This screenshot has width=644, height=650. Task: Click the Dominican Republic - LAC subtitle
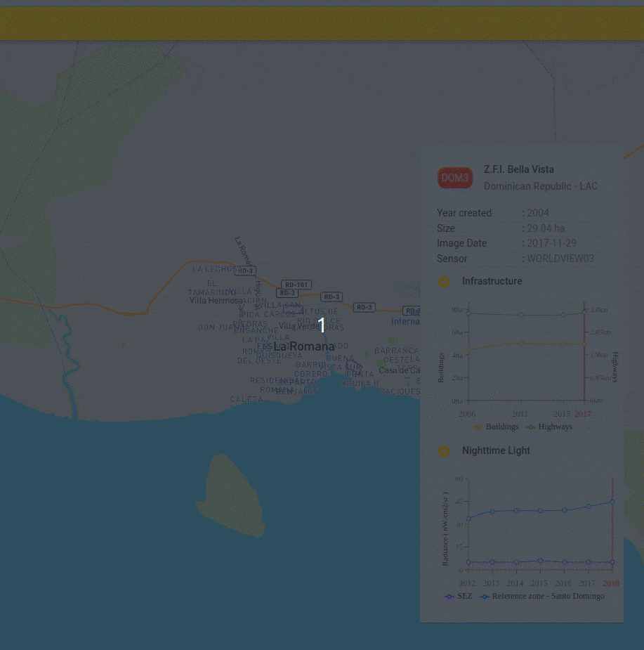tap(540, 186)
